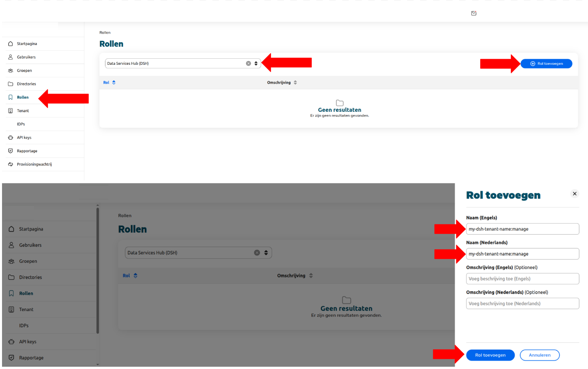Open the DSH up-down arrows on dimmed page
The width and height of the screenshot is (588, 369).
click(266, 253)
